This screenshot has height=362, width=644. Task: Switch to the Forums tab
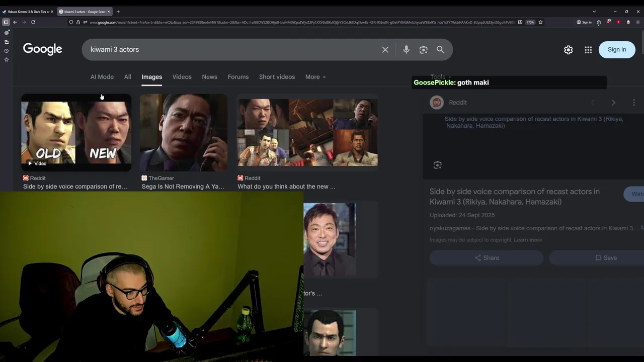tap(238, 77)
